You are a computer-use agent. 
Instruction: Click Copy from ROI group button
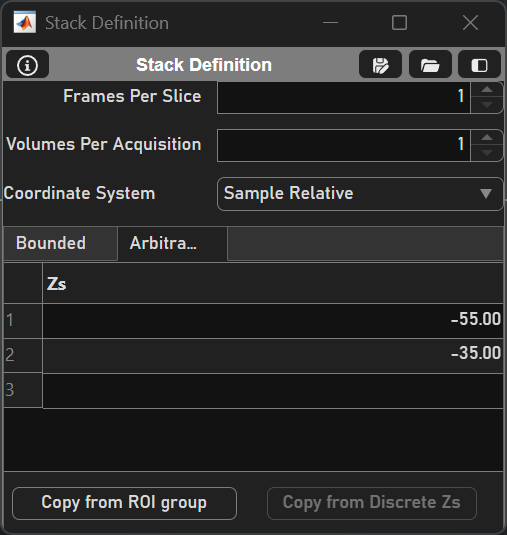pos(124,503)
